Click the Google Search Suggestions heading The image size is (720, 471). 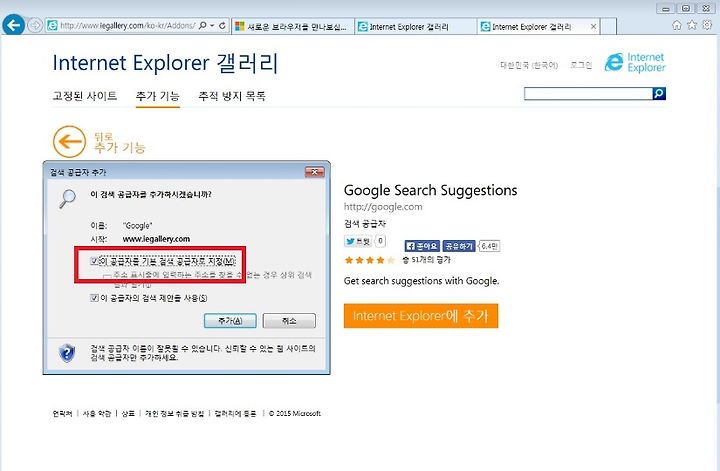[430, 190]
